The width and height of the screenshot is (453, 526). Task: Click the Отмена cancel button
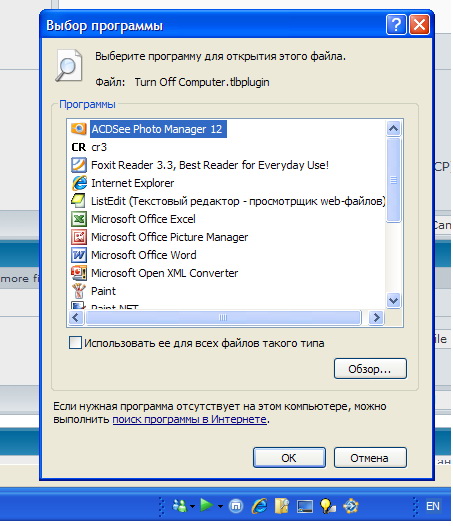(370, 458)
